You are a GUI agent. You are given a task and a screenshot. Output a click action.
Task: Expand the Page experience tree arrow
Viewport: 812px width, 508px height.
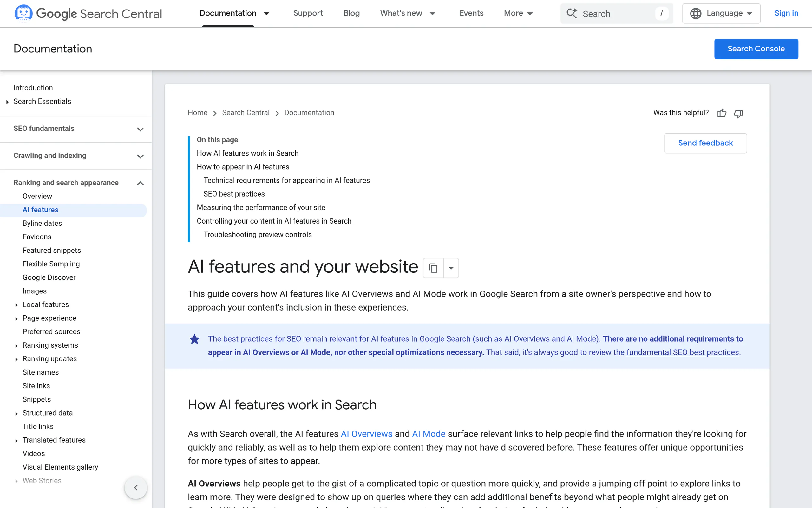point(16,318)
